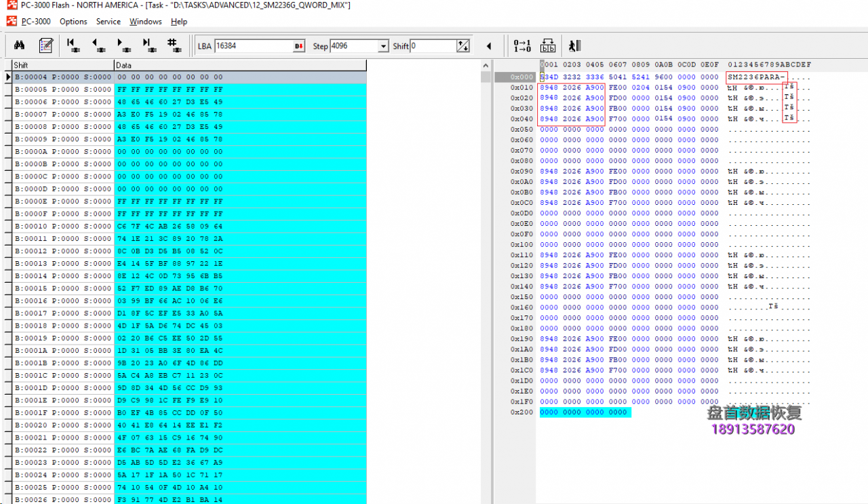Click the 0→1 bit inversion icon
The width and height of the screenshot is (868, 504).
pos(522,45)
